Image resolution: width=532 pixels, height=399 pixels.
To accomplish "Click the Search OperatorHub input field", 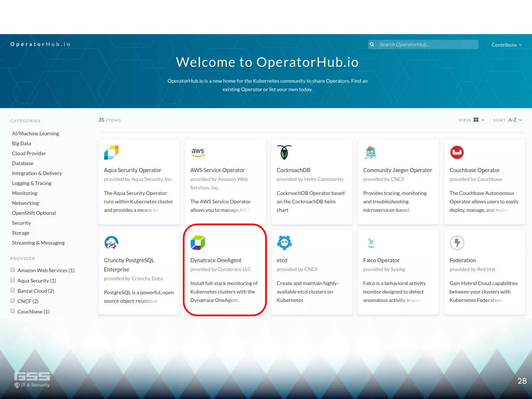I will click(x=426, y=44).
